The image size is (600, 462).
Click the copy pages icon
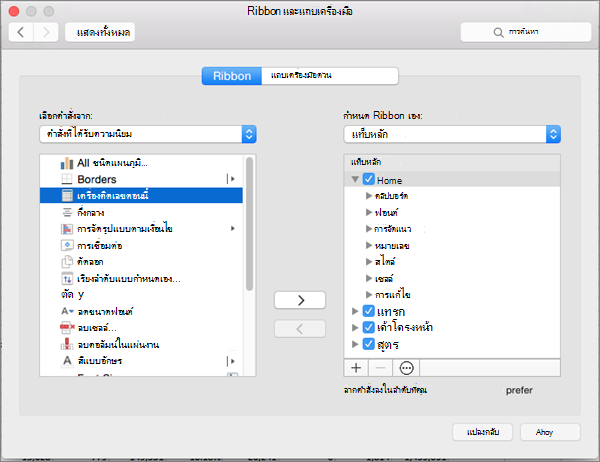pyautogui.click(x=67, y=262)
